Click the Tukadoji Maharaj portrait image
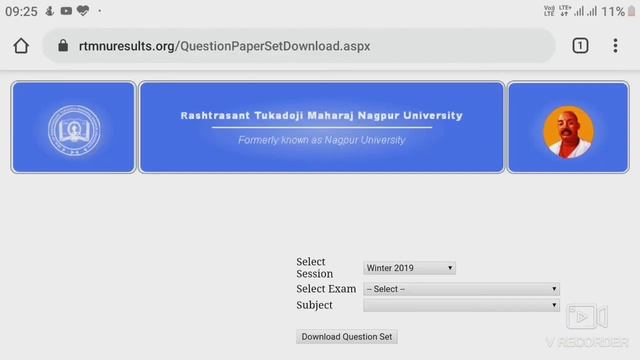640x360 pixels. 568,132
